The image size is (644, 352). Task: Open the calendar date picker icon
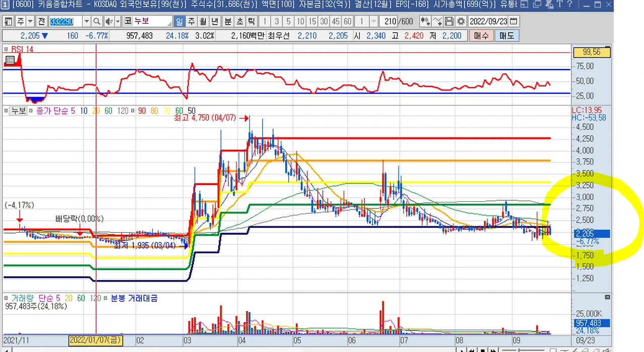pyautogui.click(x=514, y=22)
